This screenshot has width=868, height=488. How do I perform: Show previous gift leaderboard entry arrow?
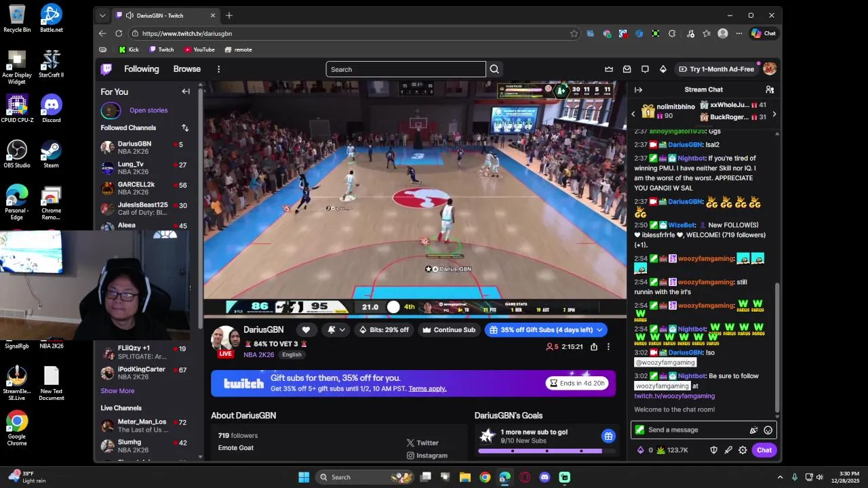pyautogui.click(x=633, y=114)
